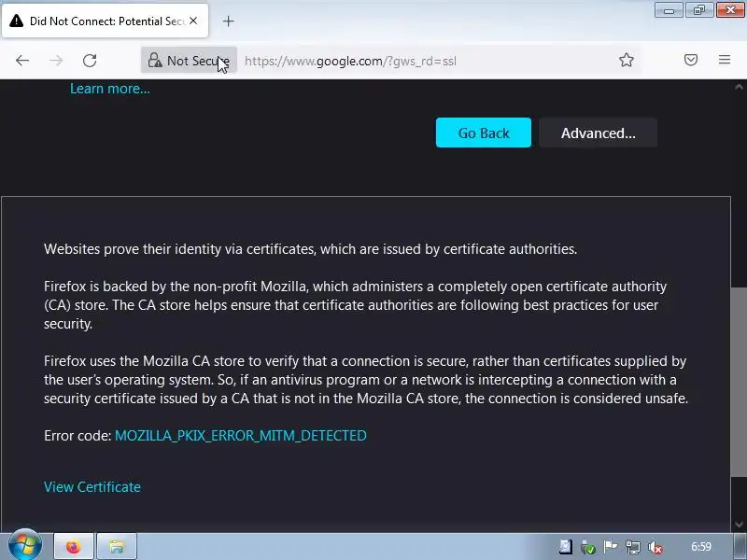Click the greyed forward navigation arrow
The width and height of the screenshot is (747, 560).
56,61
